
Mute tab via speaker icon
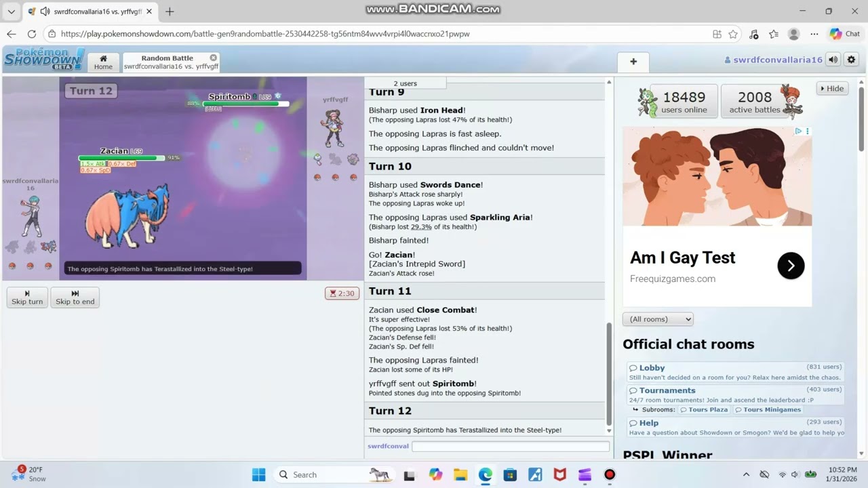[45, 12]
